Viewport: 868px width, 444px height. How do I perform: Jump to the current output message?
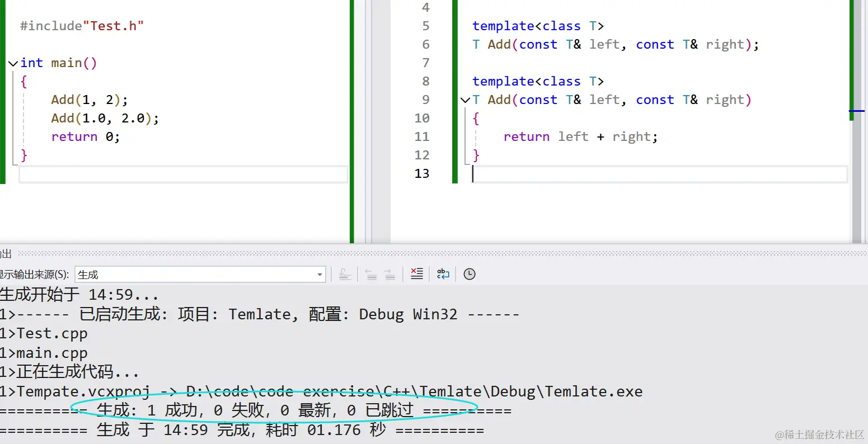point(345,274)
